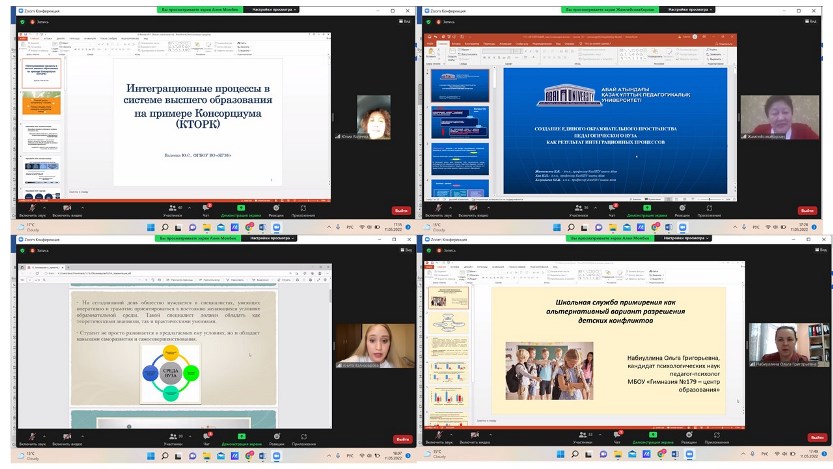Open Настройки просмотра menu in Abai University window
The width and height of the screenshot is (833, 469).
click(x=685, y=11)
